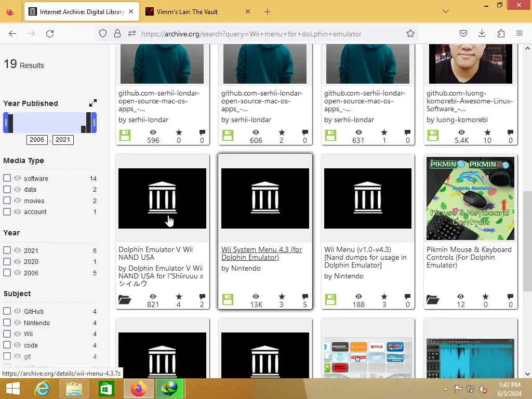
Task: Open Dolphin Emulator V Wii NAND USA title
Action: (x=156, y=254)
